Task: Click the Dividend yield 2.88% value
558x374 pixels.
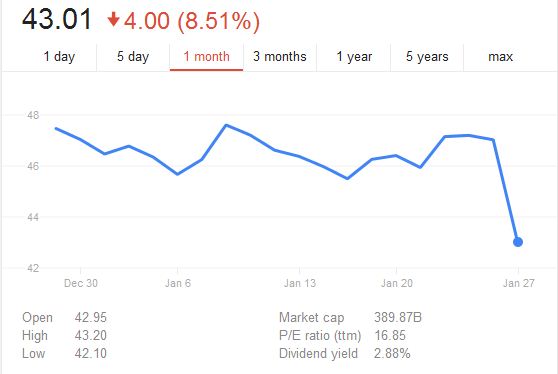Action: [392, 353]
